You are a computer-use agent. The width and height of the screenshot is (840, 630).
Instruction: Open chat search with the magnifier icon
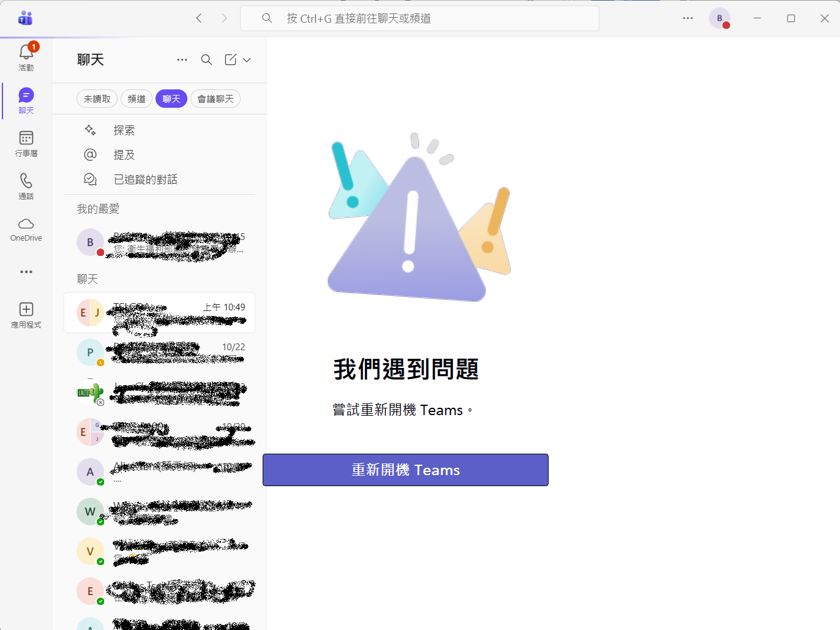click(x=206, y=59)
